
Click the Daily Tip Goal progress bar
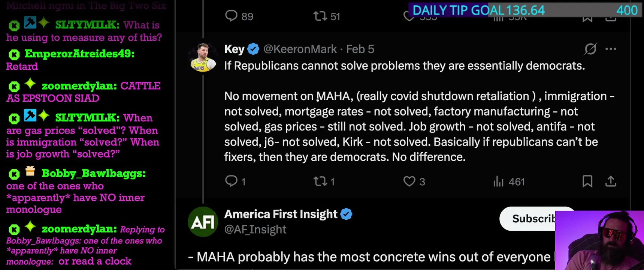(x=524, y=10)
